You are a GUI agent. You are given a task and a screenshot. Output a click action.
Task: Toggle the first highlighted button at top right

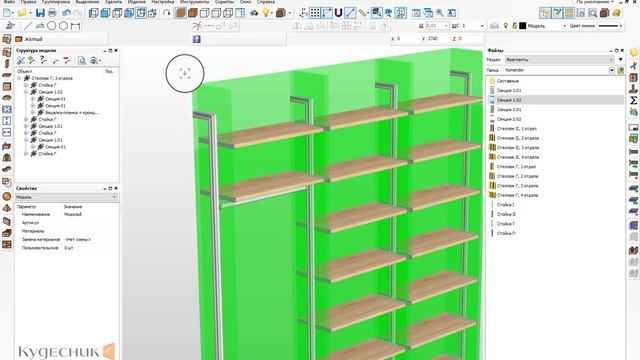545,13
